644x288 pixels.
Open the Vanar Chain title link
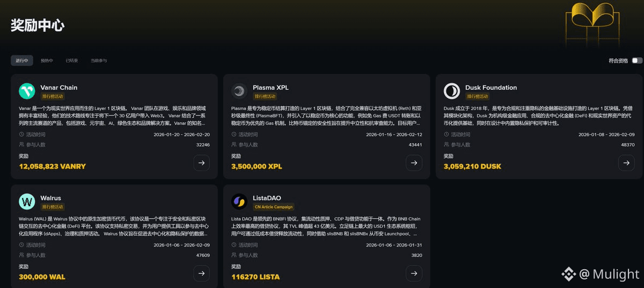pyautogui.click(x=59, y=87)
